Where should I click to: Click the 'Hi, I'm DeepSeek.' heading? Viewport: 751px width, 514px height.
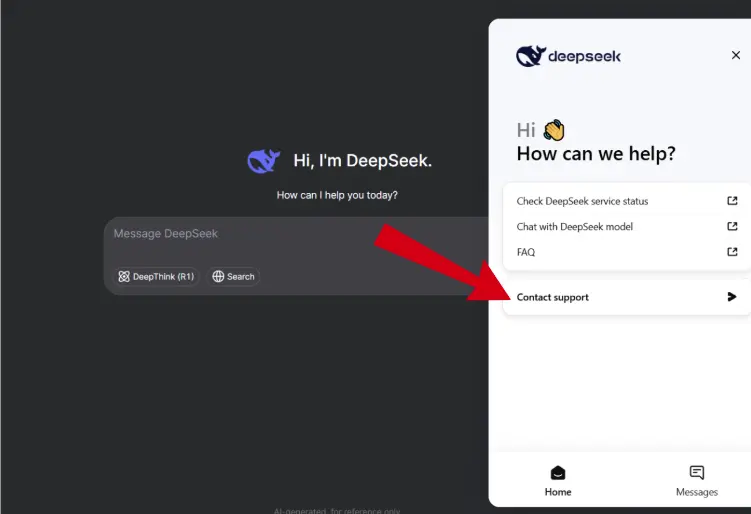point(363,160)
